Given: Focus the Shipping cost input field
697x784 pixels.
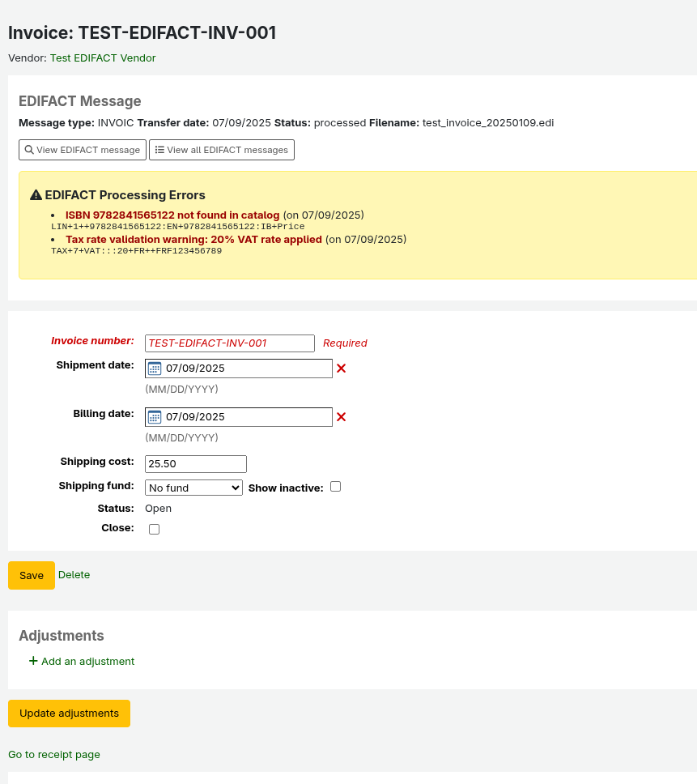Looking at the screenshot, I should pyautogui.click(x=196, y=464).
